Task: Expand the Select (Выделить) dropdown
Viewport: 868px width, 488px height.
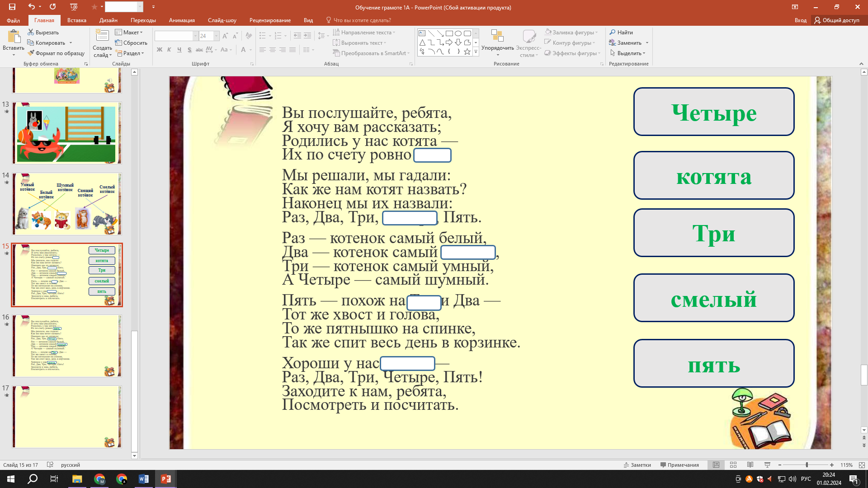Action: 627,53
